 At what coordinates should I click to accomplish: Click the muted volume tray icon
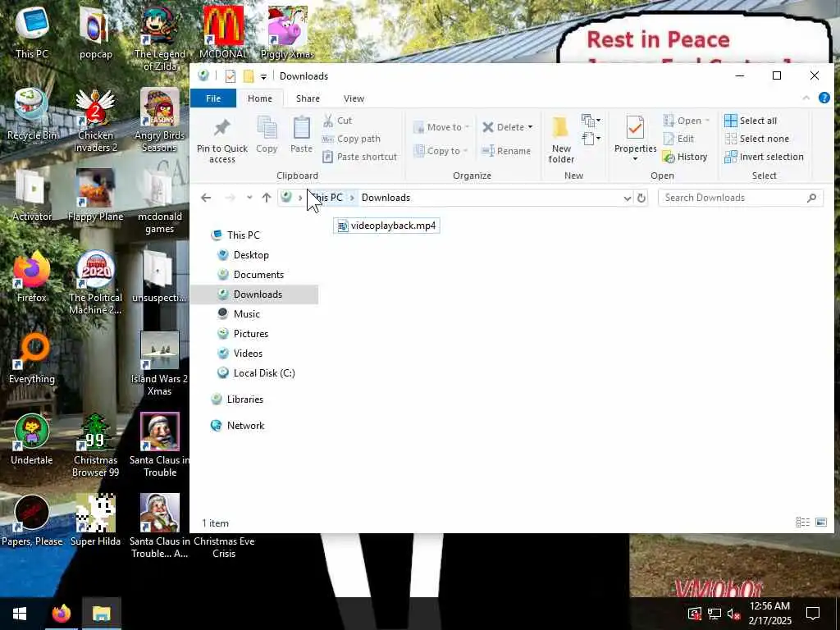click(x=733, y=614)
